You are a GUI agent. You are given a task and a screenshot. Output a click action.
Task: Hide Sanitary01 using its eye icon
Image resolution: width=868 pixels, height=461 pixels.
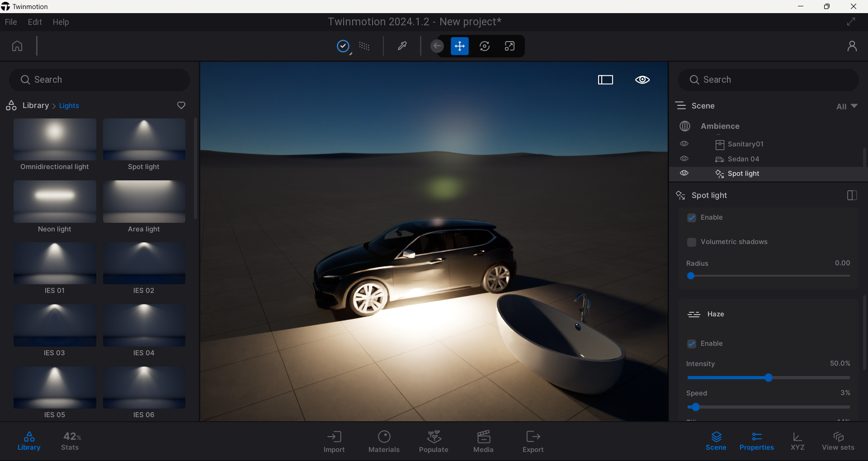(684, 144)
